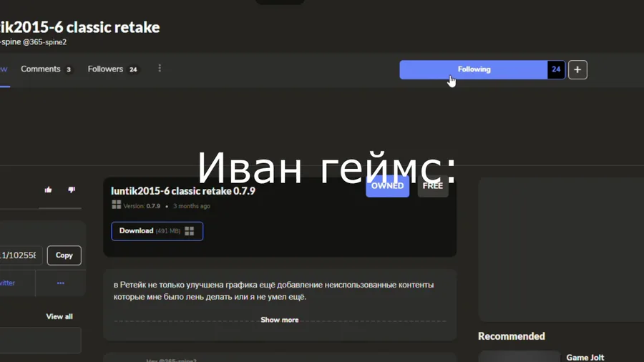Click the share URL input field

click(x=21, y=255)
